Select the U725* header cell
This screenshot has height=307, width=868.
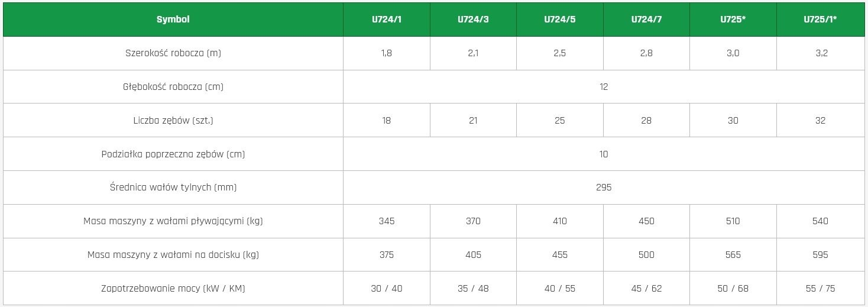pos(733,20)
